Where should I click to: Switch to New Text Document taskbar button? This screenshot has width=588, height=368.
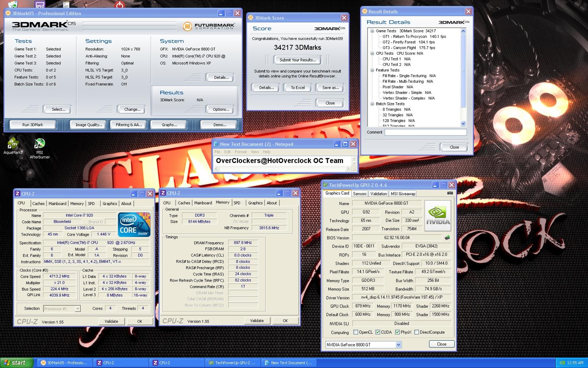(x=289, y=363)
